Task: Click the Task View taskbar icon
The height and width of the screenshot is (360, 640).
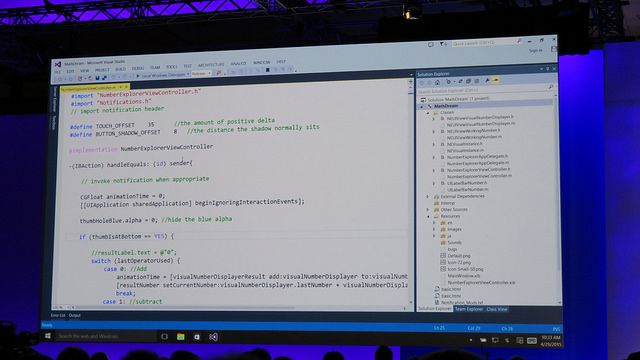Action: tap(164, 337)
